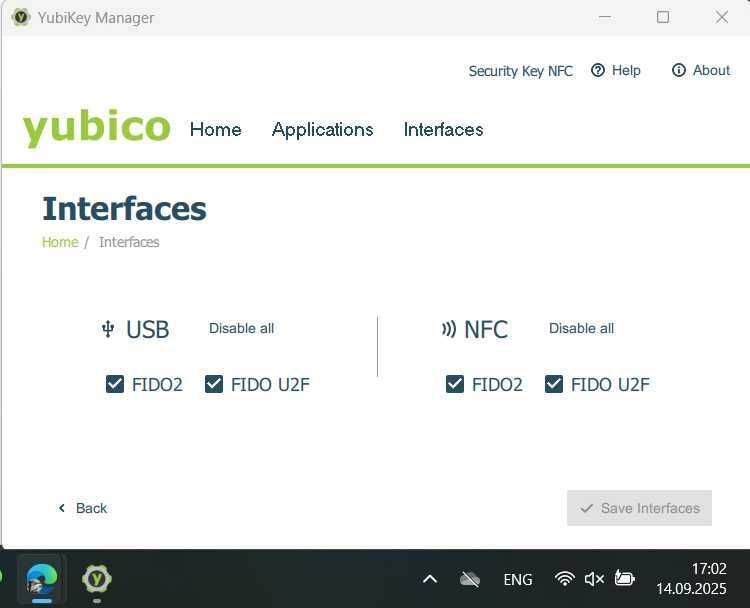Click the Interfaces breadcrumb text
This screenshot has width=750, height=608.
(129, 242)
